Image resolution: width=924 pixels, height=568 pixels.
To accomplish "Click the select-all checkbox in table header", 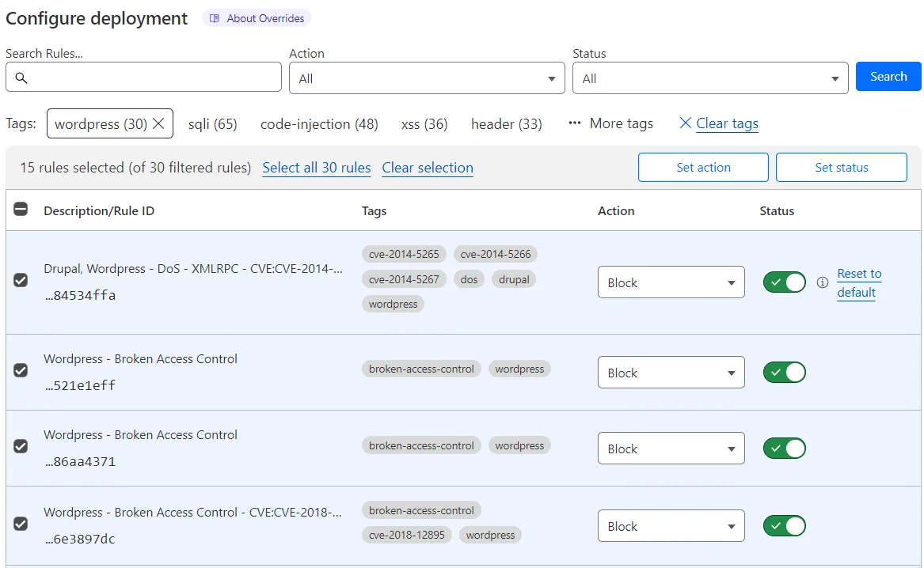I will coord(21,210).
